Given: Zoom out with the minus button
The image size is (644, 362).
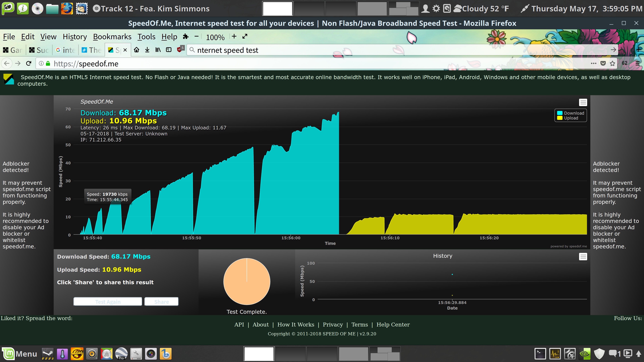Looking at the screenshot, I should tap(197, 37).
